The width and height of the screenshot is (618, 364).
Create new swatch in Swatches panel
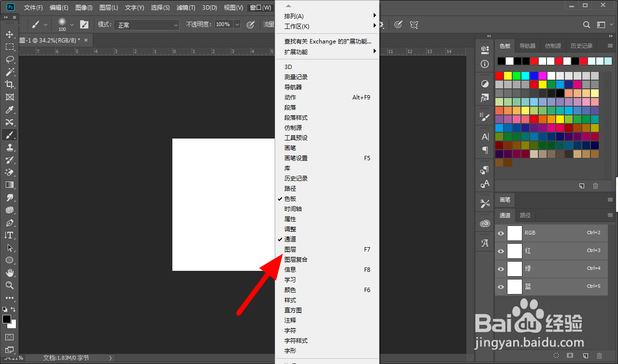(582, 186)
